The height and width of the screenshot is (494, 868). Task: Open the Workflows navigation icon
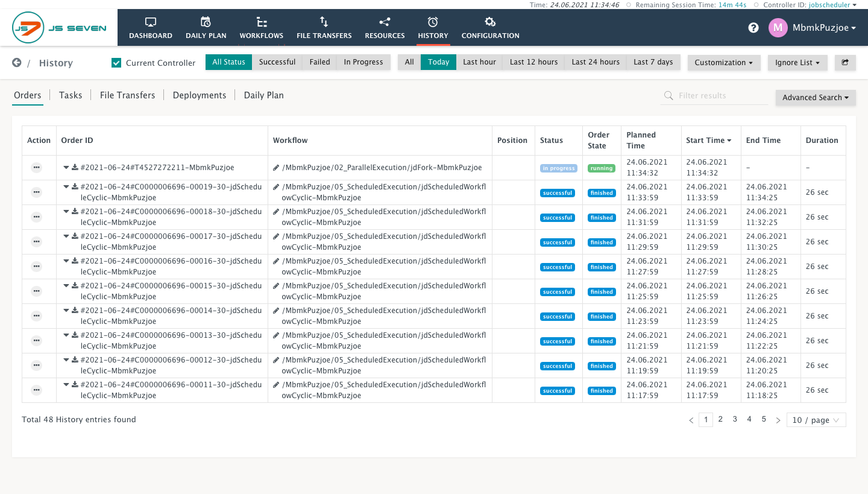point(262,22)
